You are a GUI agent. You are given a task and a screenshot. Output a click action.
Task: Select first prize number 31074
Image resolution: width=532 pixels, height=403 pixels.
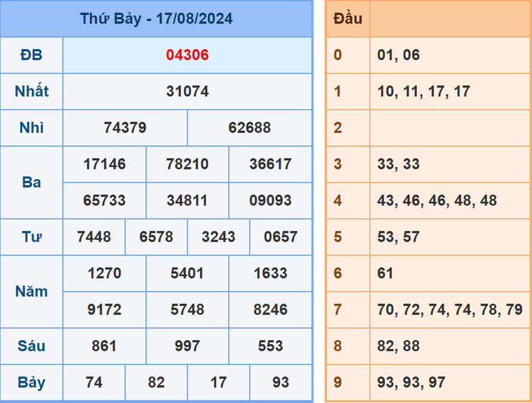[188, 92]
